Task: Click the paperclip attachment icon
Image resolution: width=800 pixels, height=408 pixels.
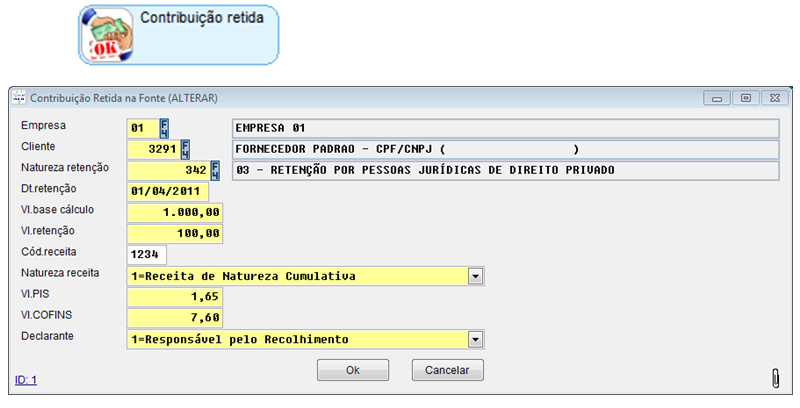Action: [775, 377]
